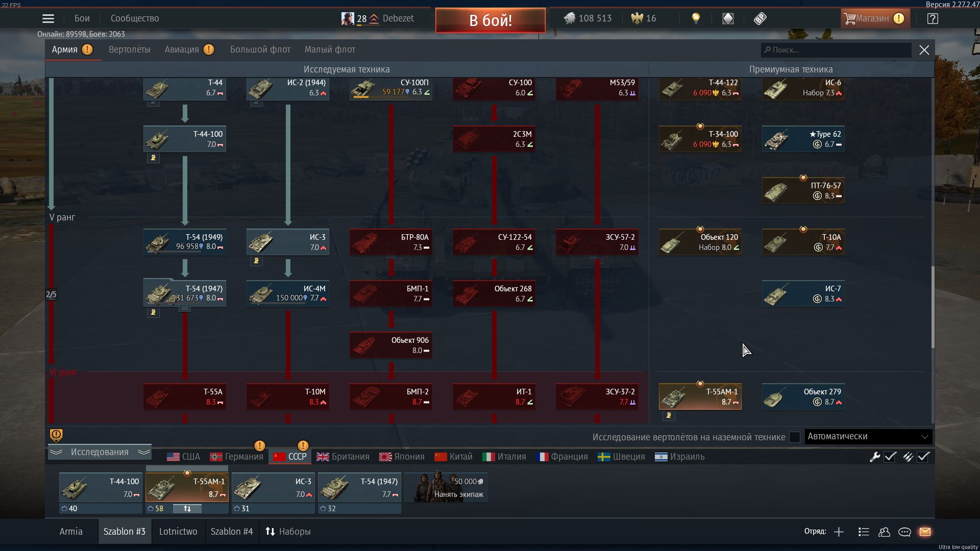The height and width of the screenshot is (551, 980).
Task: Open the diamond-shaped icon in top bar
Action: [x=728, y=19]
